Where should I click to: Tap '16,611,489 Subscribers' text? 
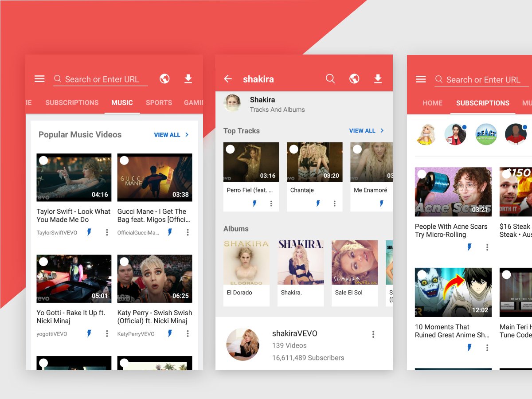coord(308,358)
